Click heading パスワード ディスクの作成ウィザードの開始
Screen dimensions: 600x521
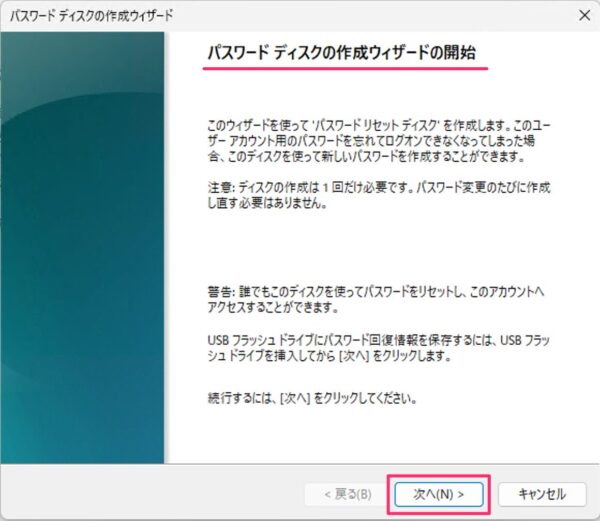[x=341, y=52]
